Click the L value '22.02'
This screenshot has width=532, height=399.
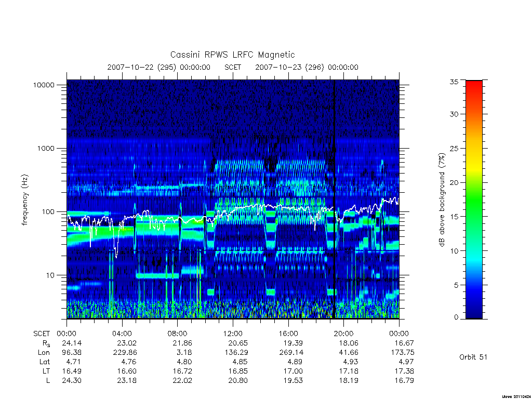click(182, 381)
